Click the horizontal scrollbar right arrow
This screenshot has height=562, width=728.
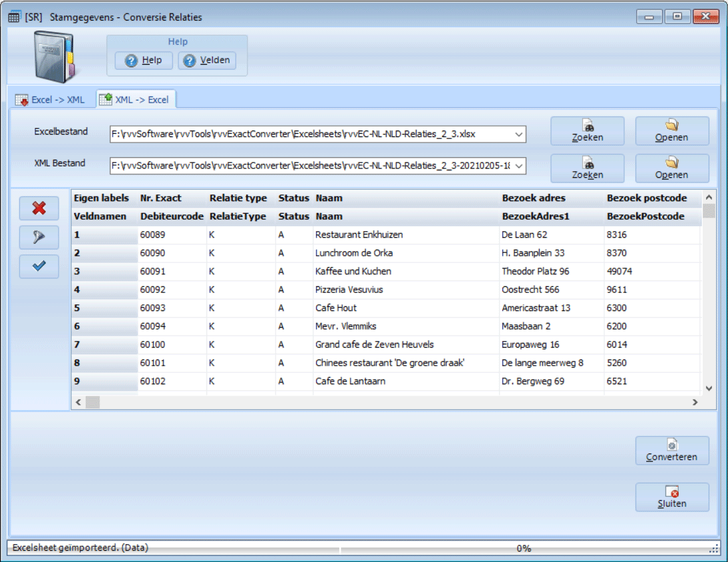695,402
